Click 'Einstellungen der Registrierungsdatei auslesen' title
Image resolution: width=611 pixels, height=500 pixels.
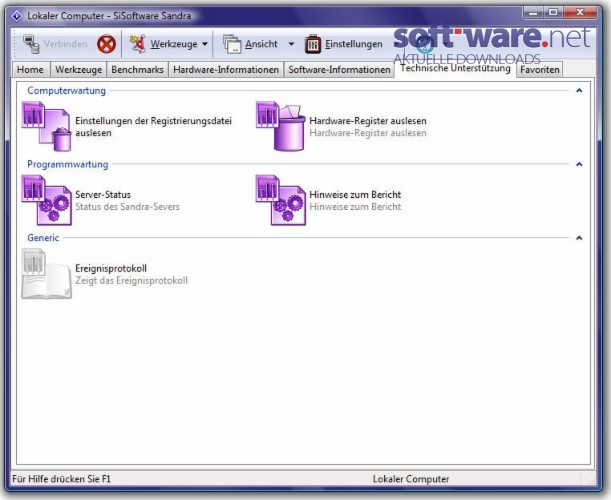(x=153, y=127)
